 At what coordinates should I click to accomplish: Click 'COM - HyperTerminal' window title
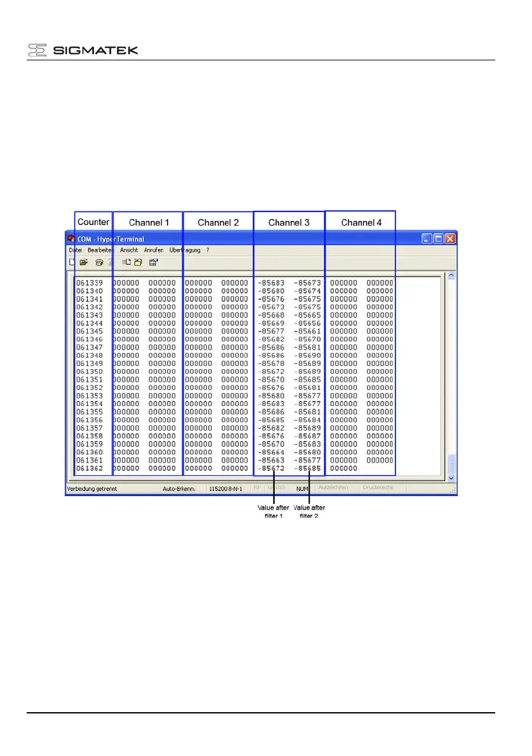[111, 239]
